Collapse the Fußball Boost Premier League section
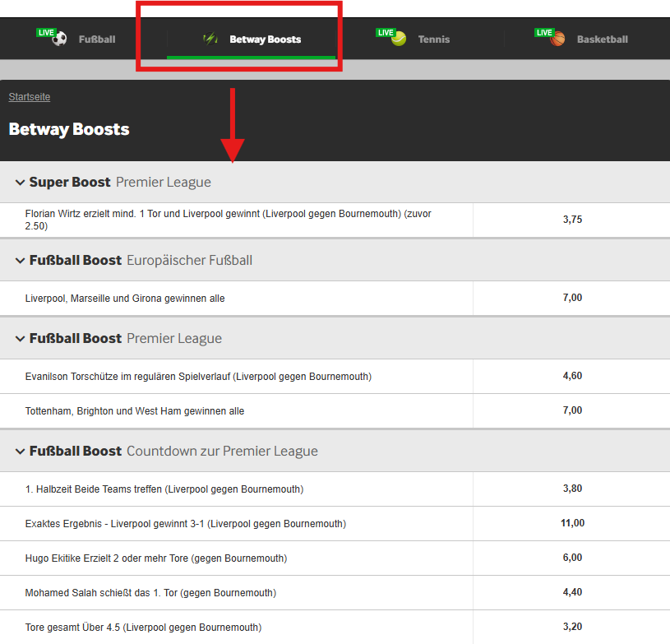Image resolution: width=670 pixels, height=644 pixels. pyautogui.click(x=20, y=339)
